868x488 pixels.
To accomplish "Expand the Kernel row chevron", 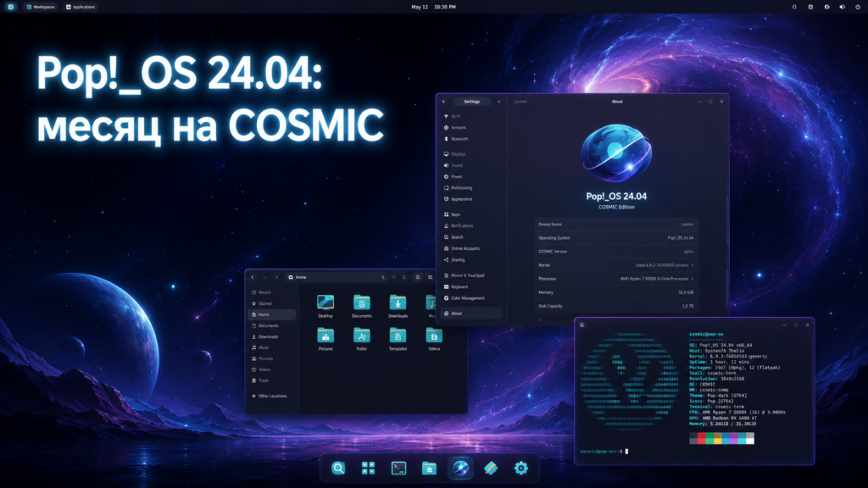I will coord(692,265).
